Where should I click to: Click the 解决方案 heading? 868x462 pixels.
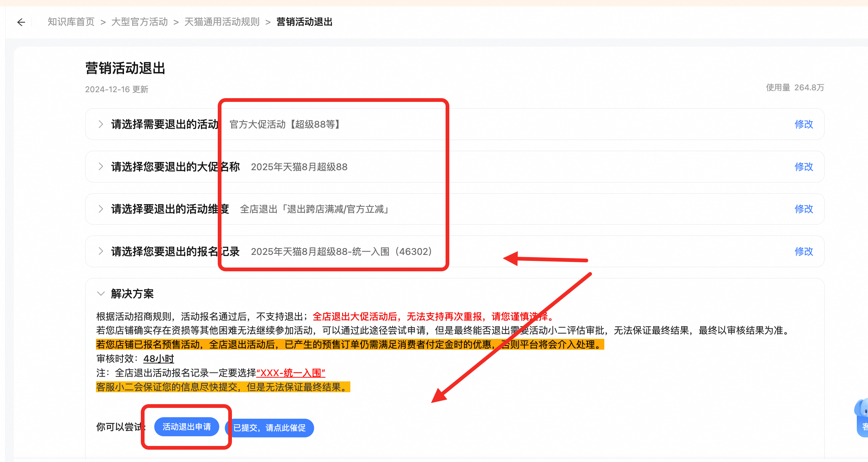pyautogui.click(x=132, y=294)
